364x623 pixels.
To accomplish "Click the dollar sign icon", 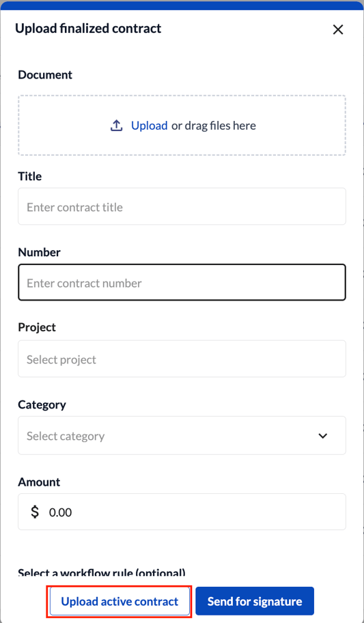I will tap(35, 512).
